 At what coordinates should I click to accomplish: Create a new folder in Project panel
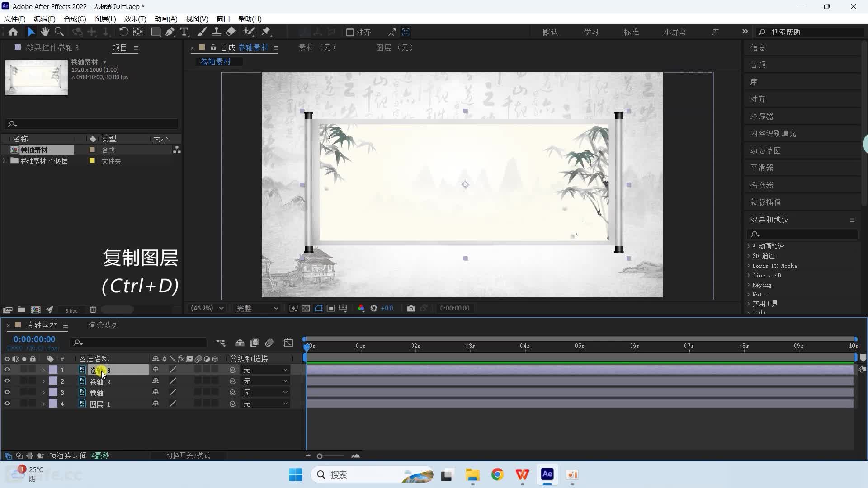(21, 310)
